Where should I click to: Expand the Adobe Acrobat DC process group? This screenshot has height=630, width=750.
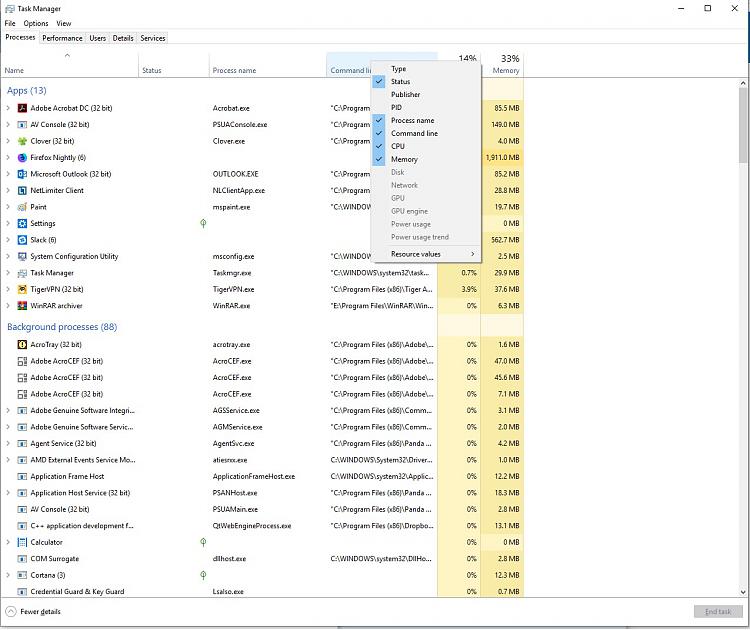8,108
